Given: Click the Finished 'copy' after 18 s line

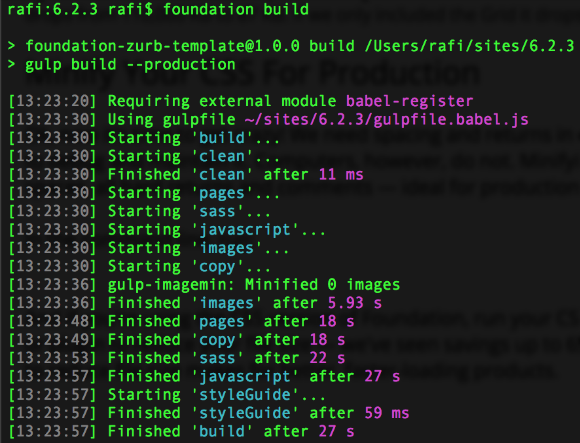Looking at the screenshot, I should 176,340.
